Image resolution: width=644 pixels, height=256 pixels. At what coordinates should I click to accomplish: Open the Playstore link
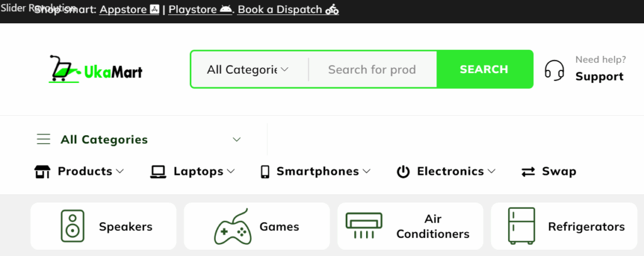coord(200,10)
